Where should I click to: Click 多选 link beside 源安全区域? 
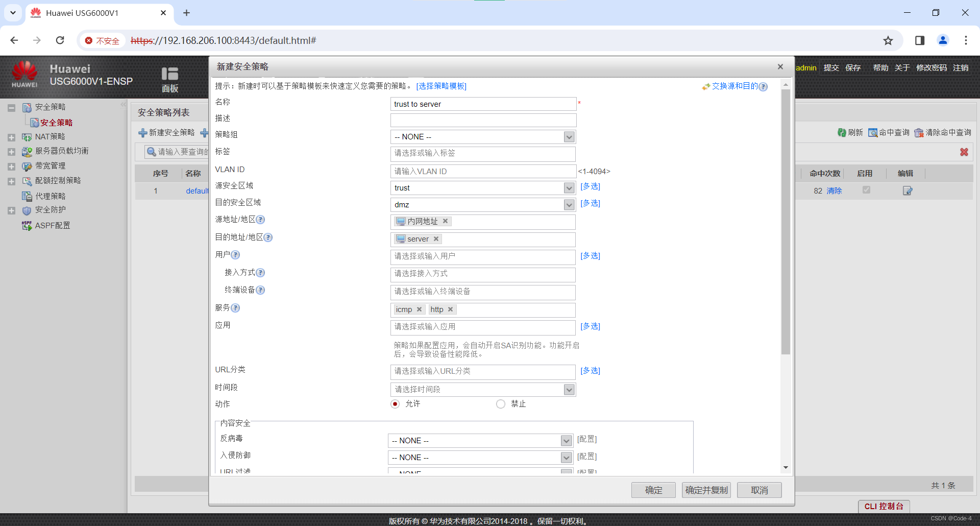click(590, 186)
